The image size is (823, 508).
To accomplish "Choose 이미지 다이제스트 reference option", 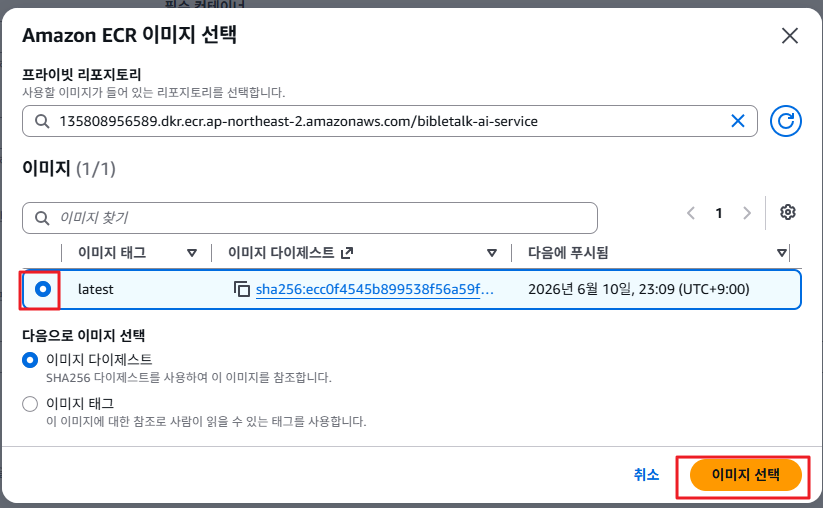I will tap(30, 360).
